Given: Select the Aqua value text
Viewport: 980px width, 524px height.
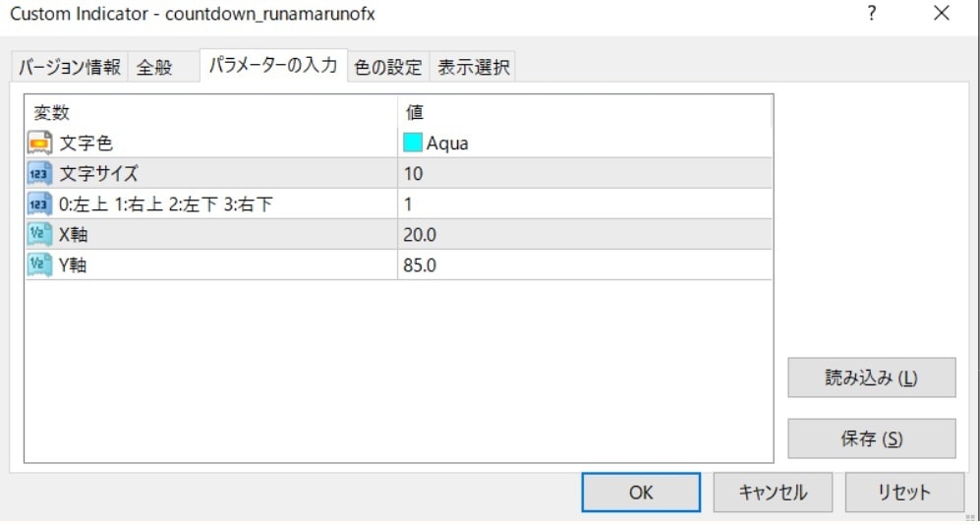Looking at the screenshot, I should click(x=447, y=144).
